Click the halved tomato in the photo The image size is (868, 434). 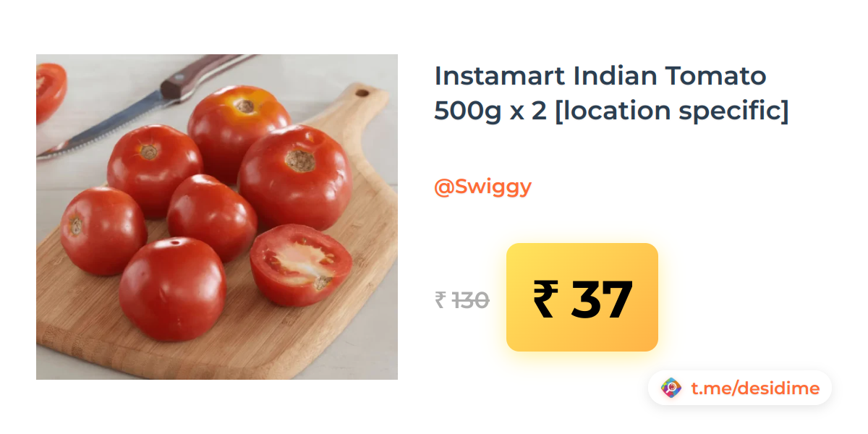(x=300, y=264)
